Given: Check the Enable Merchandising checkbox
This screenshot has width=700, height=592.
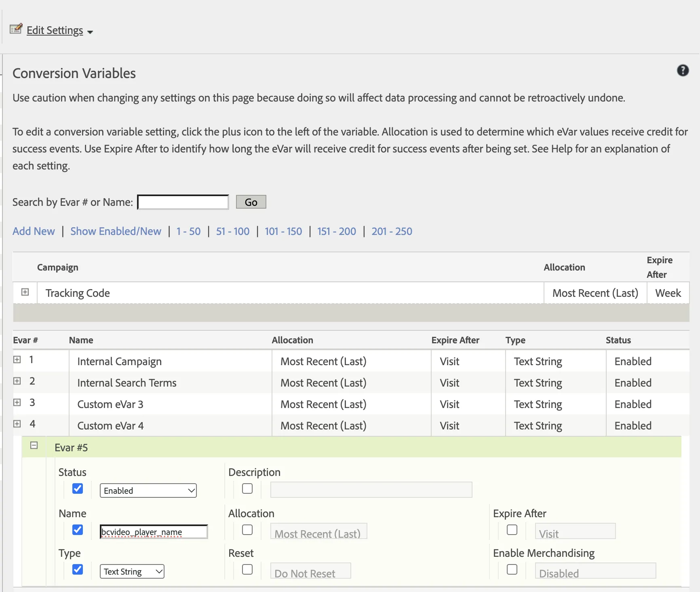Looking at the screenshot, I should point(512,569).
